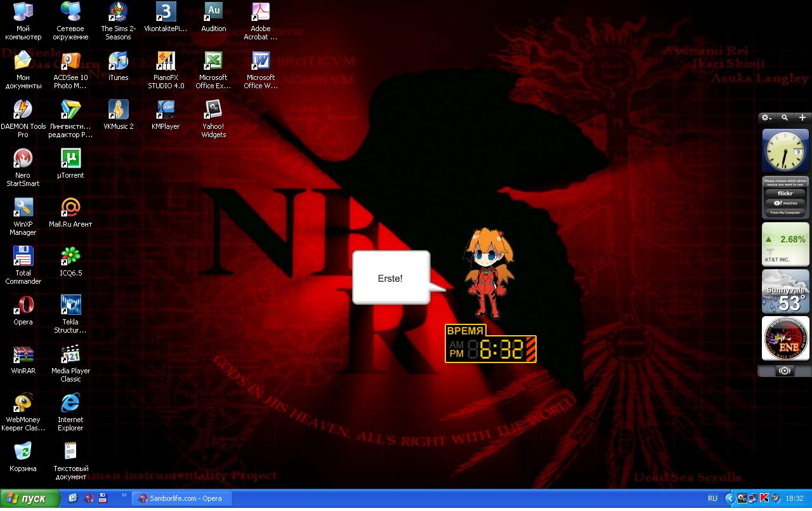Click Show Desktop quick launch icon
This screenshot has width=812, height=511.
point(73,498)
